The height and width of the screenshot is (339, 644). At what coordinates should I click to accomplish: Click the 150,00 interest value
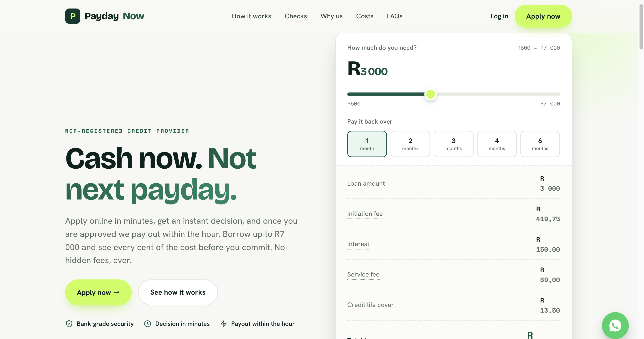pos(548,249)
